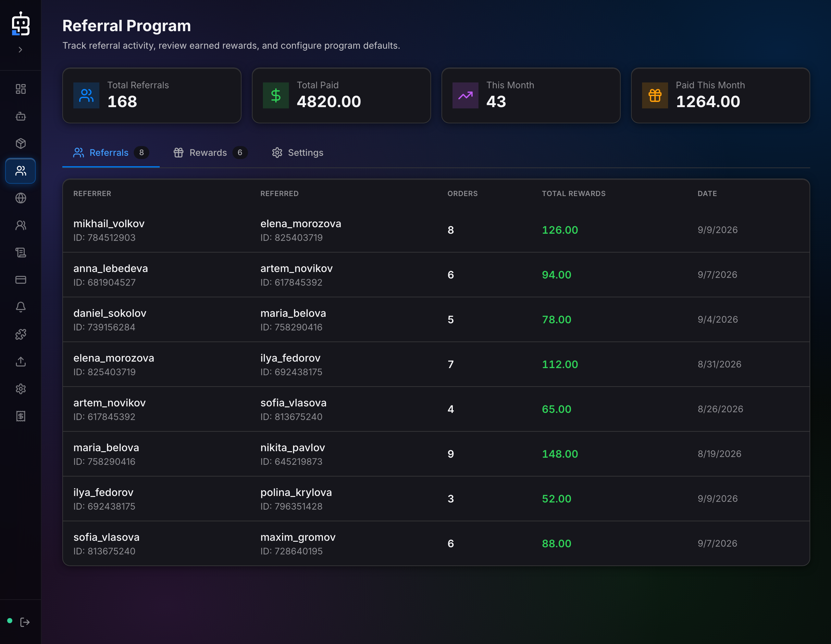Click the 8/26/2026 date cell
This screenshot has height=644, width=831.
(x=720, y=409)
